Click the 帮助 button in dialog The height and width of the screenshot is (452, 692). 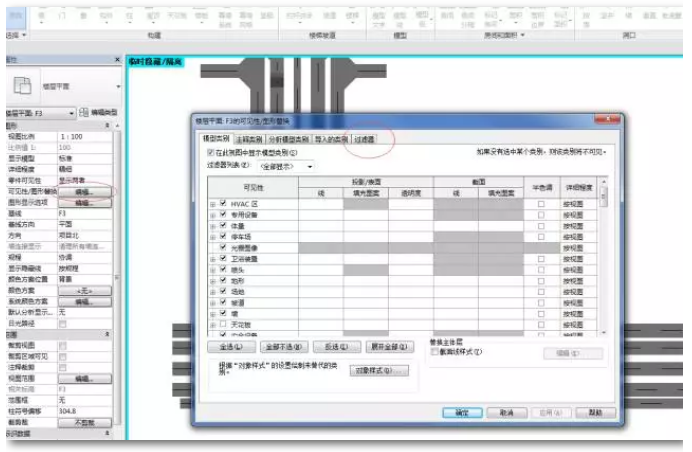(x=596, y=413)
